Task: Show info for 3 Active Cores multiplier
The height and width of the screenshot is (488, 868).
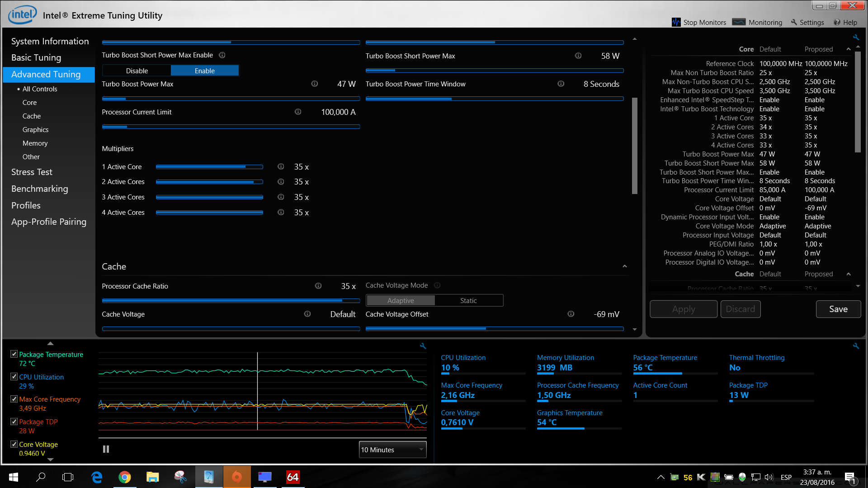Action: (x=281, y=197)
